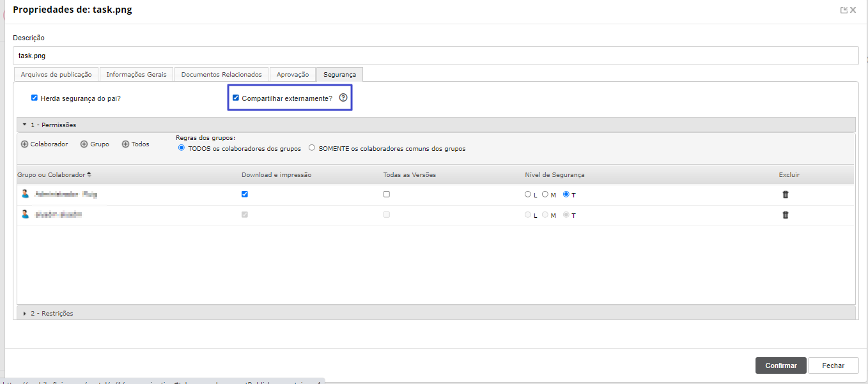Collapse the 1 - Permissões section
Viewport: 868px width, 384px height.
tap(24, 125)
